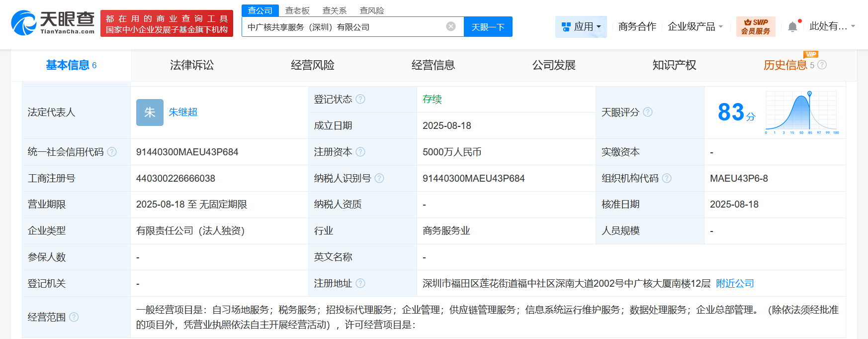Click the 5000万人民币 registered capital value

click(x=452, y=152)
